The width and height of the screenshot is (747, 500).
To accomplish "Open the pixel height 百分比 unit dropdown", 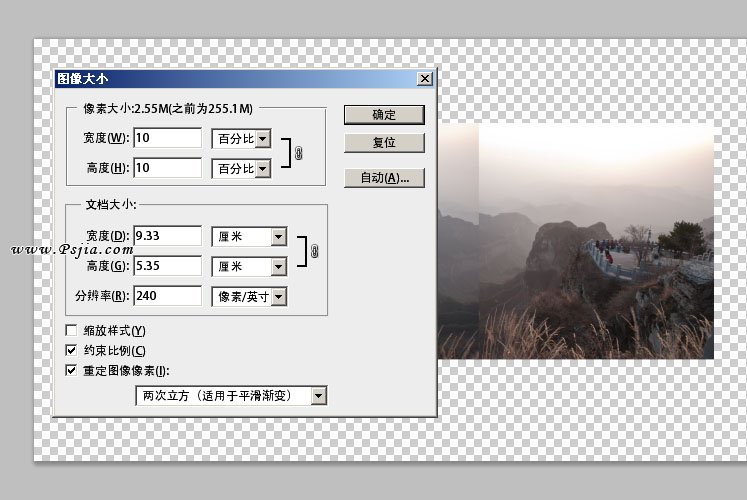I will pyautogui.click(x=242, y=169).
